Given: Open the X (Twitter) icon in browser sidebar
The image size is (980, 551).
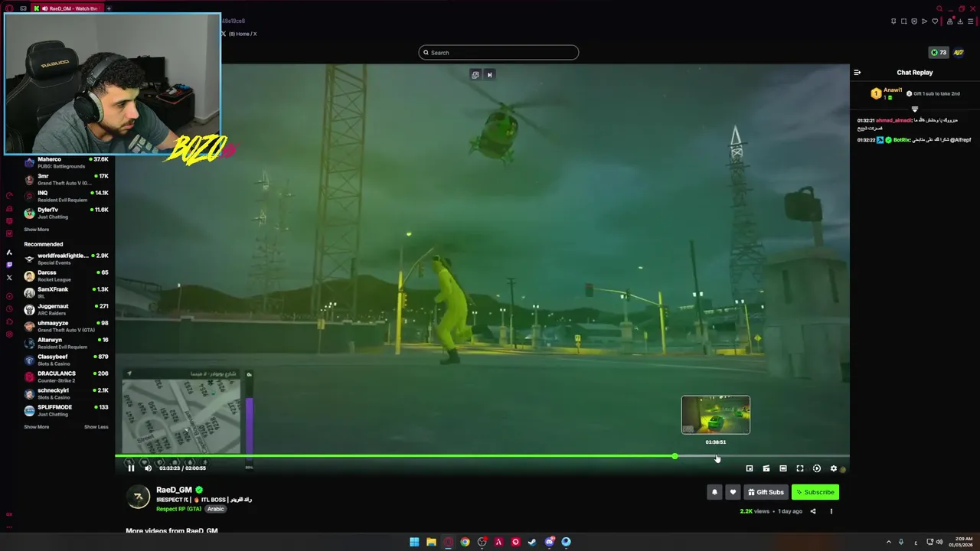Looking at the screenshot, I should pos(9,278).
